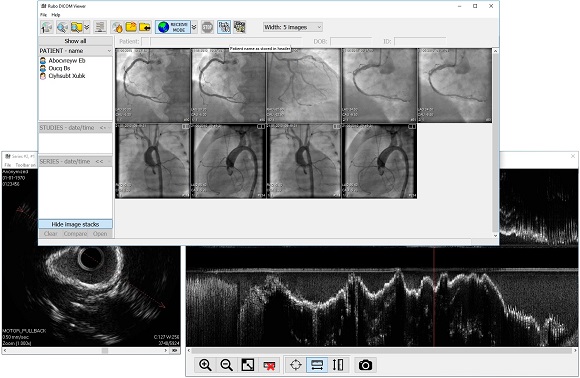Tick the corner checkbox on fourth second-row thumbnail
The height and width of the screenshot is (378, 580).
(412, 126)
